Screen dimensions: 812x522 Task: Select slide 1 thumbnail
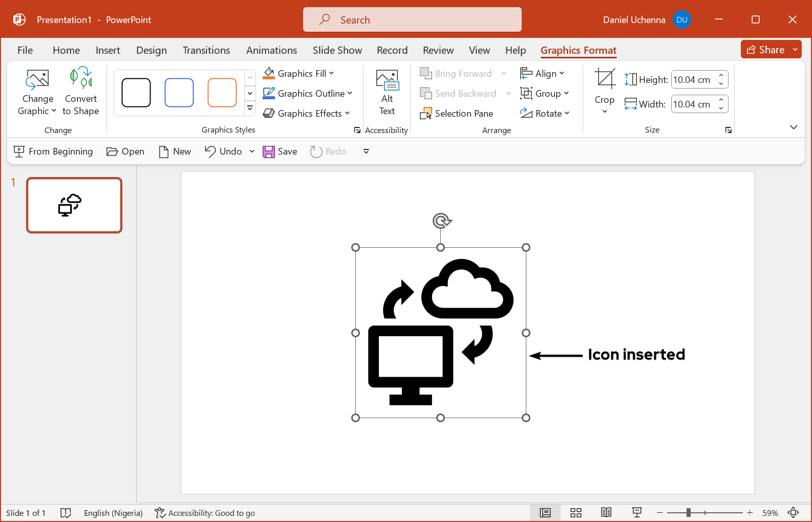tap(74, 205)
